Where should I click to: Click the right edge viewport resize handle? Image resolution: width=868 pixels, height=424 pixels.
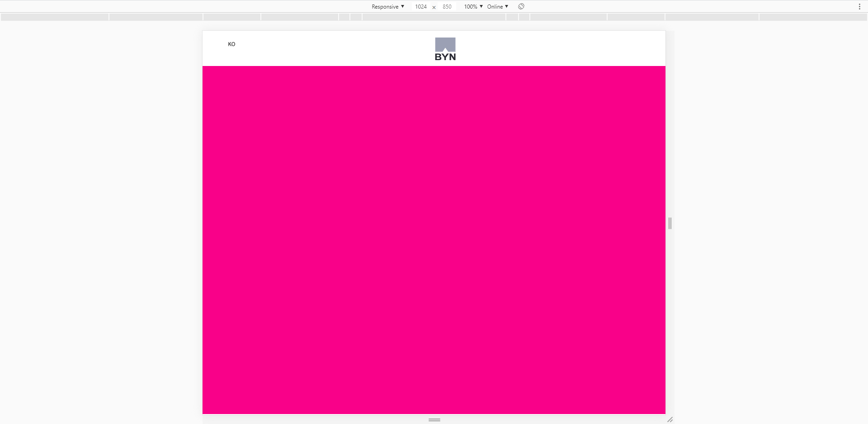click(670, 223)
